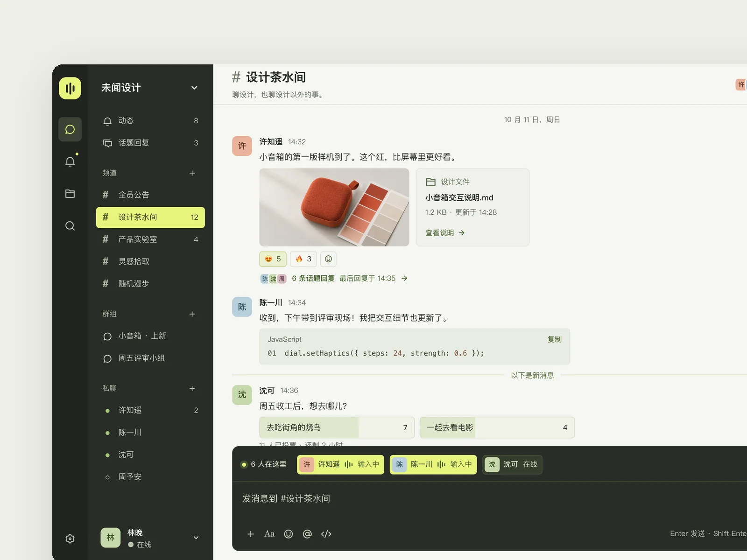
Task: Expand the 未闻设计 workspace dropdown
Action: [x=194, y=88]
